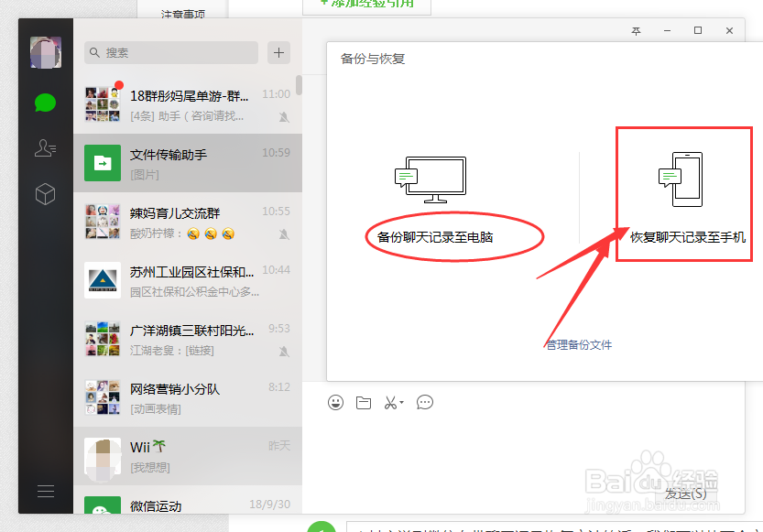Pin the WeChat window on top
This screenshot has width=763, height=532.
(636, 31)
